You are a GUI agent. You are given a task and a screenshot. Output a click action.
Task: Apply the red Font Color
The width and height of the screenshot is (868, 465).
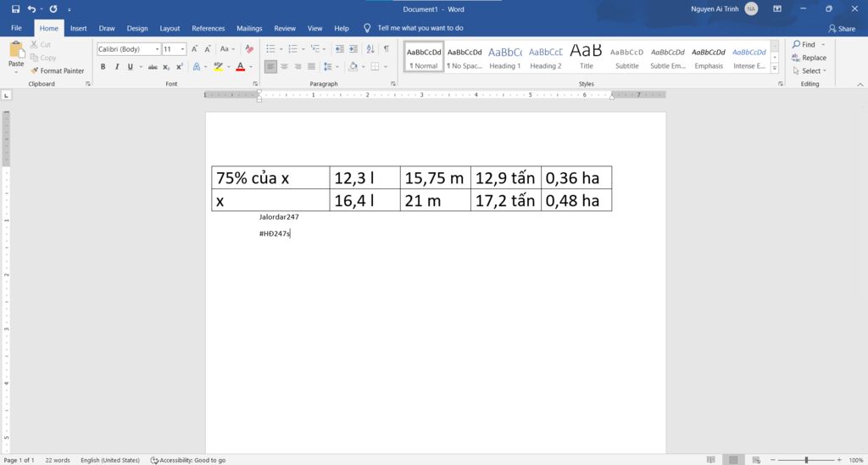click(x=240, y=67)
